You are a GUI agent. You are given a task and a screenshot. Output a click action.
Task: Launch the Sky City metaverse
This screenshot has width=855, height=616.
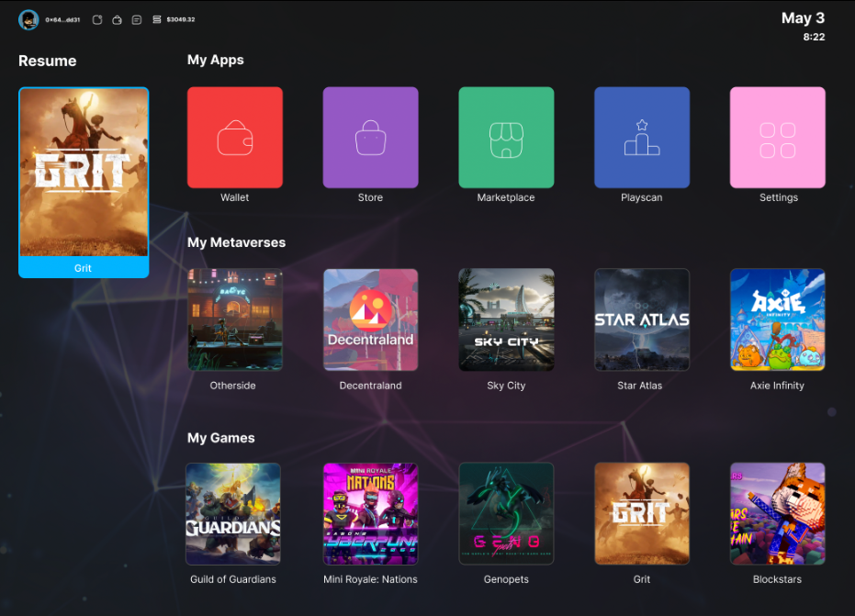507,319
